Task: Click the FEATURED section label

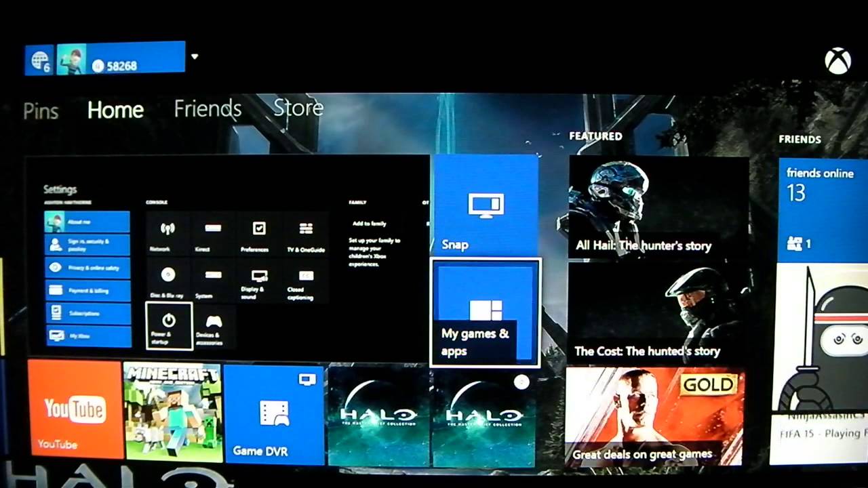Action: tap(595, 136)
